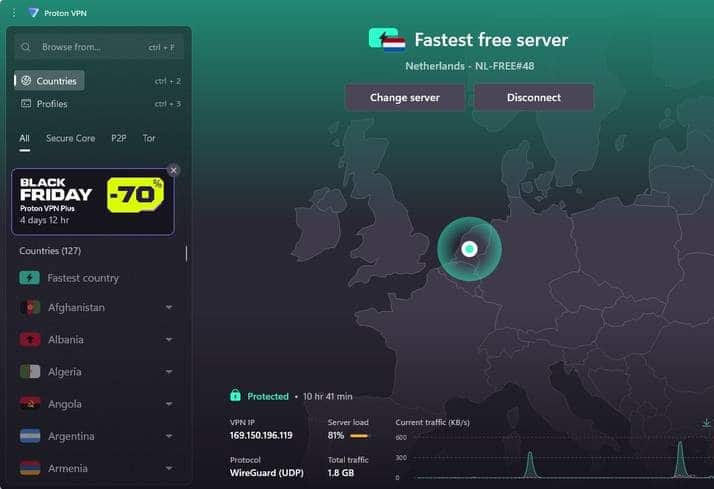Click the download arrow icon above traffic graph

coord(706,423)
